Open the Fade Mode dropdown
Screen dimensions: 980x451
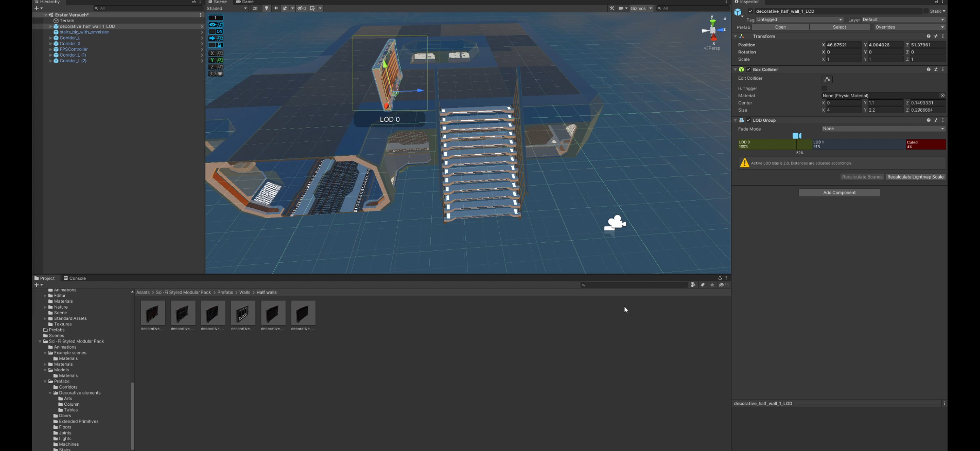click(x=883, y=129)
